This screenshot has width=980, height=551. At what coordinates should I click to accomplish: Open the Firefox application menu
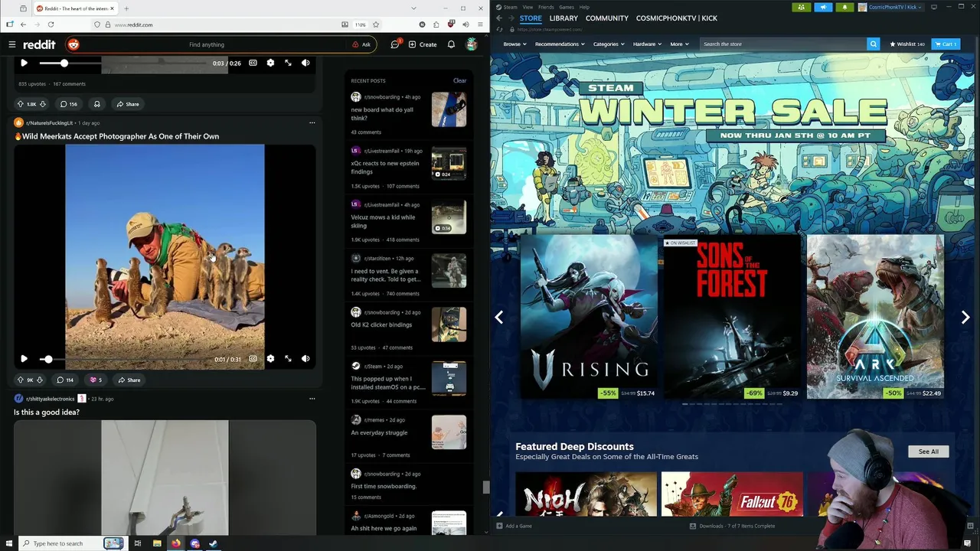coord(480,24)
